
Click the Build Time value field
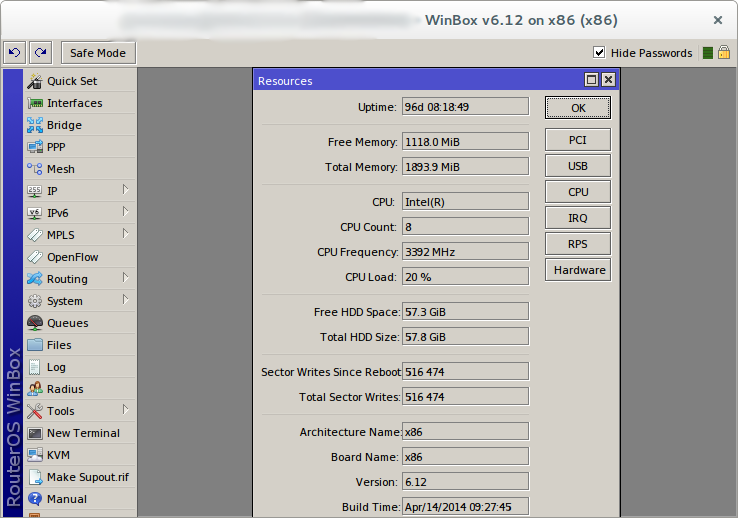tap(465, 507)
